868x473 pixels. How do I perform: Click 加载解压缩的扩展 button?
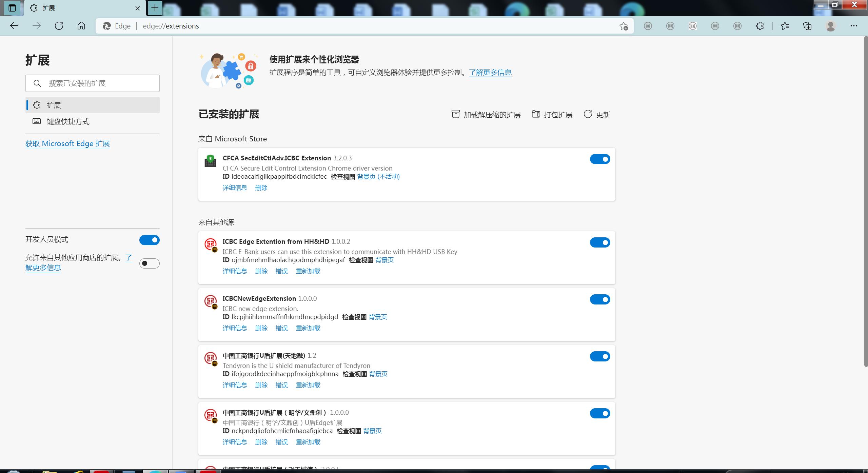coord(486,115)
